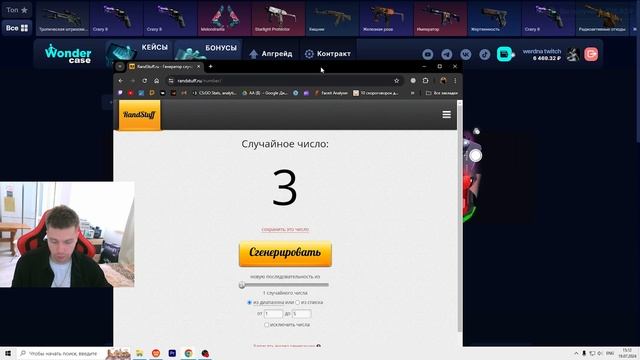This screenshot has width=640, height=360.
Task: Open the Starlight Protector drop thumbnail
Action: click(278, 18)
